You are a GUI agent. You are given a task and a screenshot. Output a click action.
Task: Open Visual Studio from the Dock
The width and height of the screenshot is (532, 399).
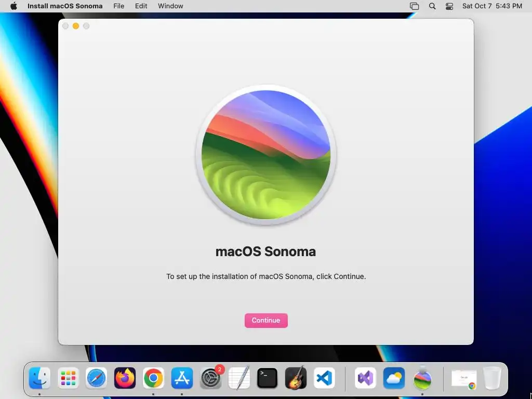pos(365,378)
